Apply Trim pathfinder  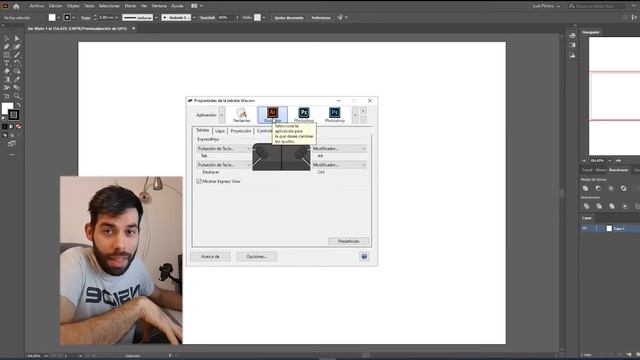click(x=599, y=206)
